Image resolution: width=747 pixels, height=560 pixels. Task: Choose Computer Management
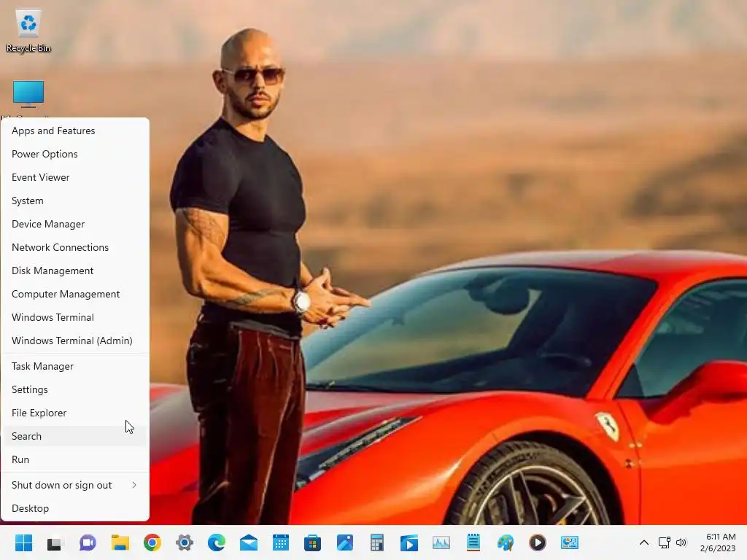75,294
